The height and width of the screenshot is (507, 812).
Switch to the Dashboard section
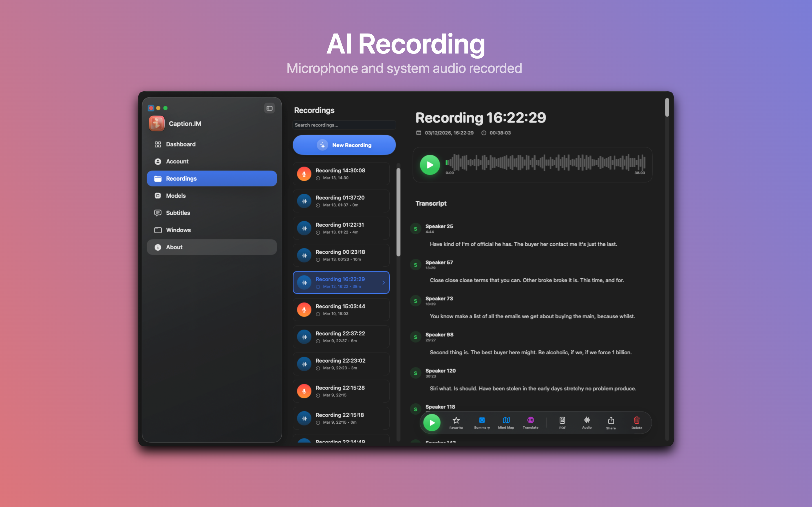tap(181, 144)
